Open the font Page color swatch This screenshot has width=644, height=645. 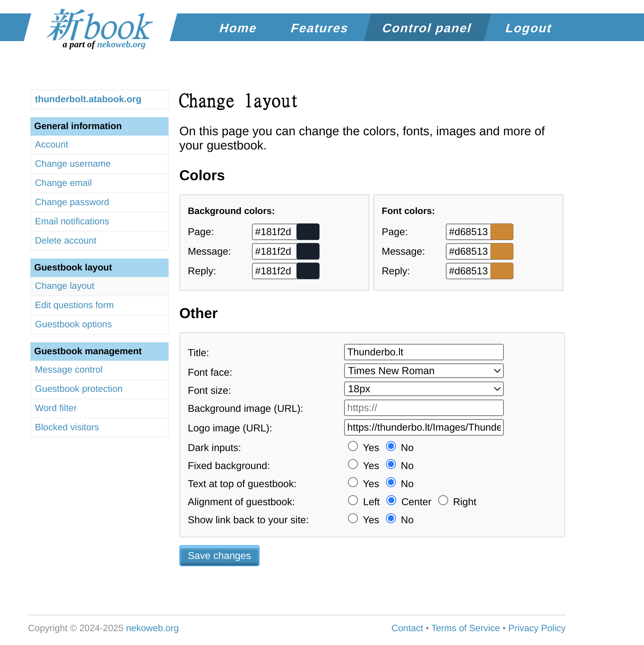502,232
